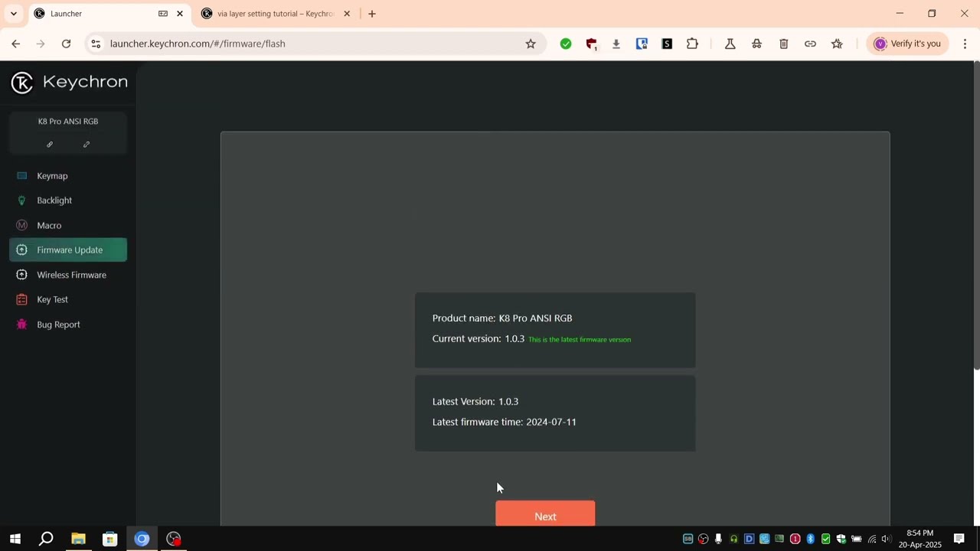Open the download arrow extension icon

point(616,44)
